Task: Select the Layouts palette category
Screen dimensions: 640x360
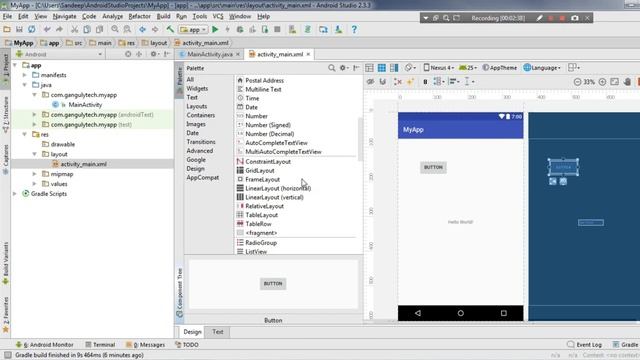Action: click(x=197, y=106)
